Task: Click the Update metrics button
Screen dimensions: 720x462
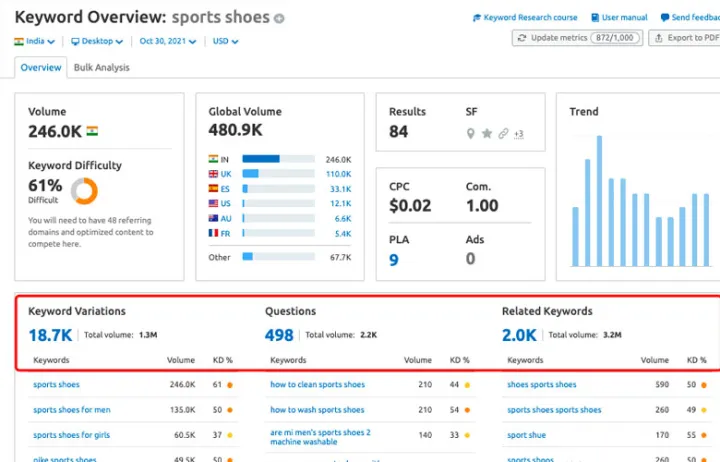Action: [x=577, y=38]
